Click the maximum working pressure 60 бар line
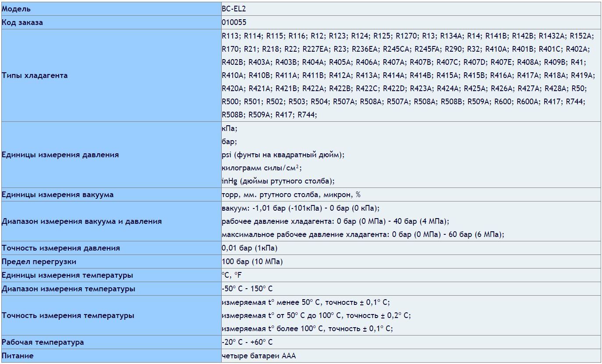 click(x=363, y=234)
